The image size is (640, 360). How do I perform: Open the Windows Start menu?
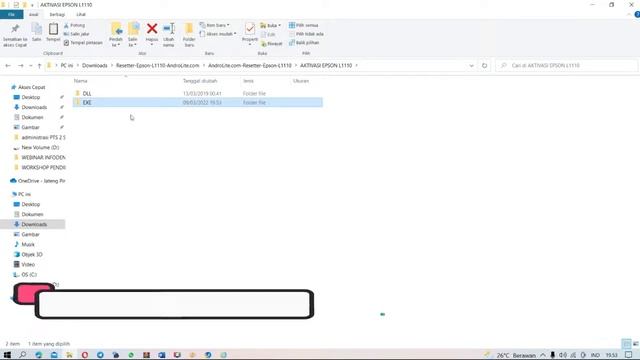point(7,355)
